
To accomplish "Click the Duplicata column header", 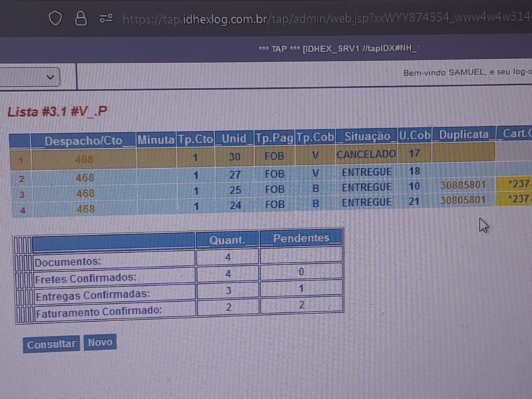I will tap(464, 134).
